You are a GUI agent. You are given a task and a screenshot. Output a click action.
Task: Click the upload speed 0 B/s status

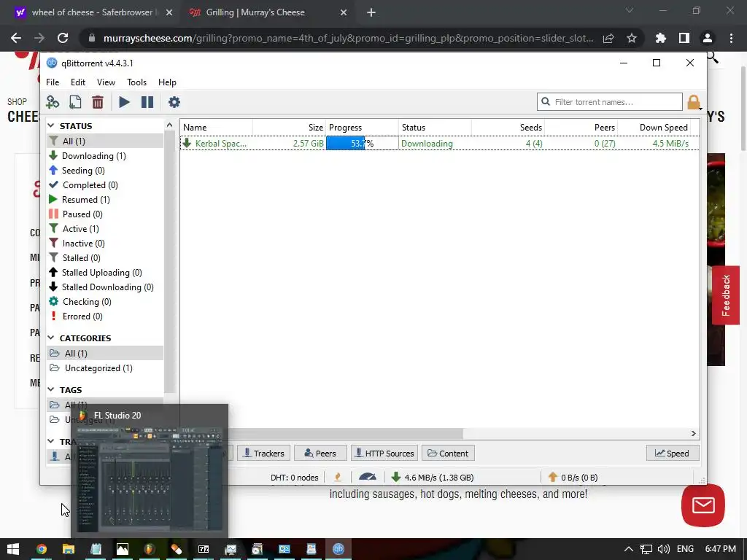click(573, 477)
